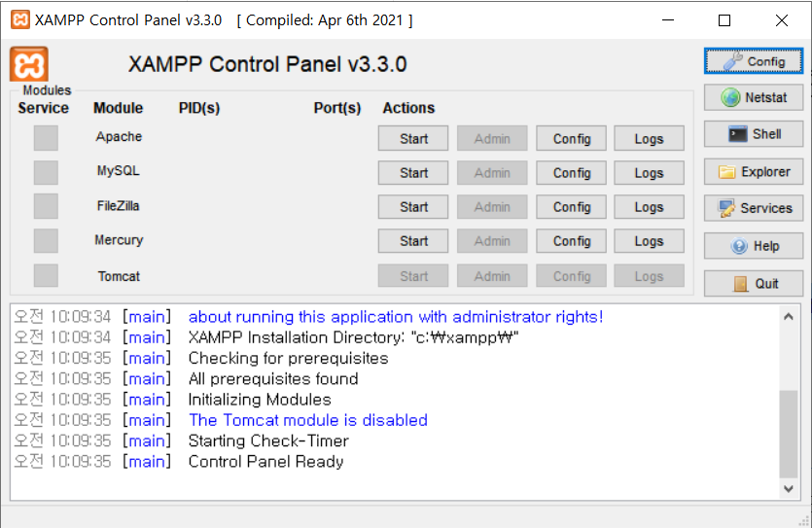Click the Apache Admin button
812x528 pixels.
click(492, 138)
